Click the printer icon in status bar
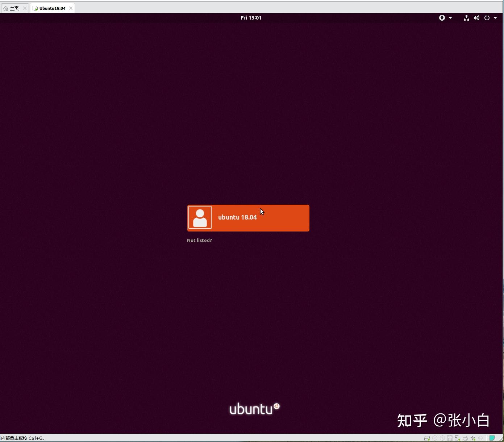504x442 pixels. (465, 438)
